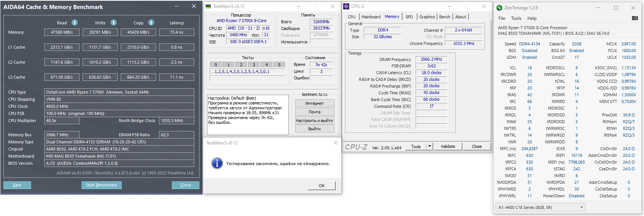The image size is (644, 216).
Task: Click the CPU-Z title bar app icon
Action: [x=346, y=6]
